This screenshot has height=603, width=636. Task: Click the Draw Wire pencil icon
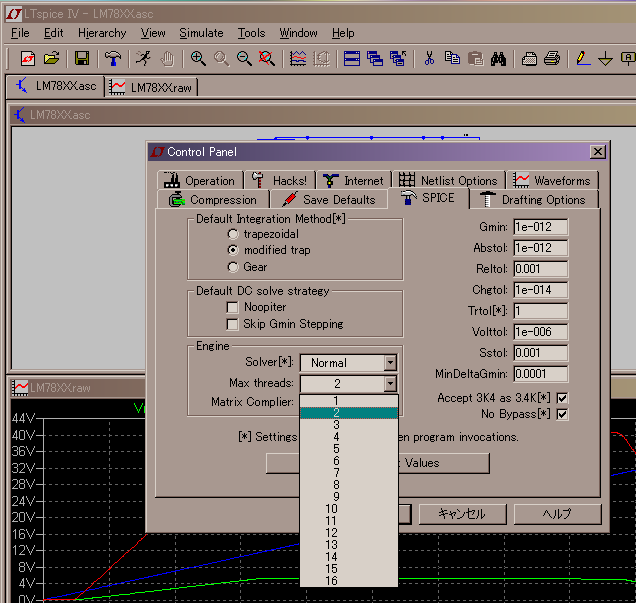pyautogui.click(x=583, y=59)
